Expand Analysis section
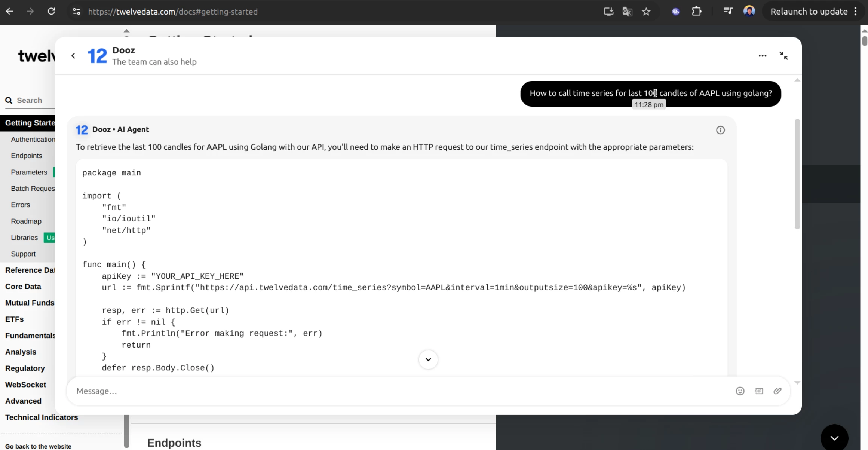Image resolution: width=868 pixels, height=450 pixels. click(21, 352)
